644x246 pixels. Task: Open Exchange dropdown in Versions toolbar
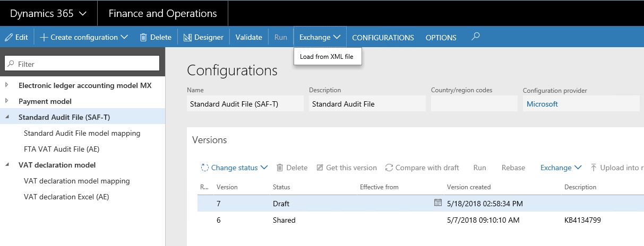[x=561, y=168]
